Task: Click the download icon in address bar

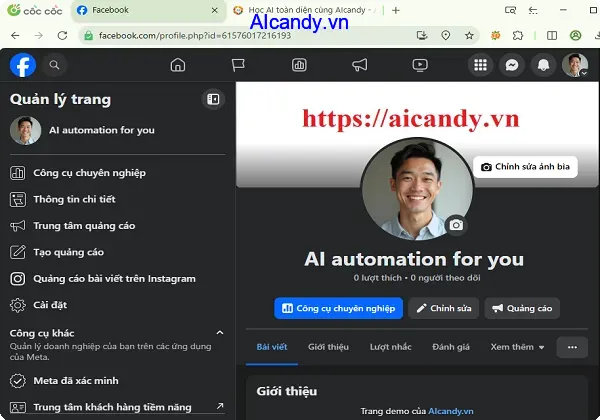Action: [x=422, y=36]
